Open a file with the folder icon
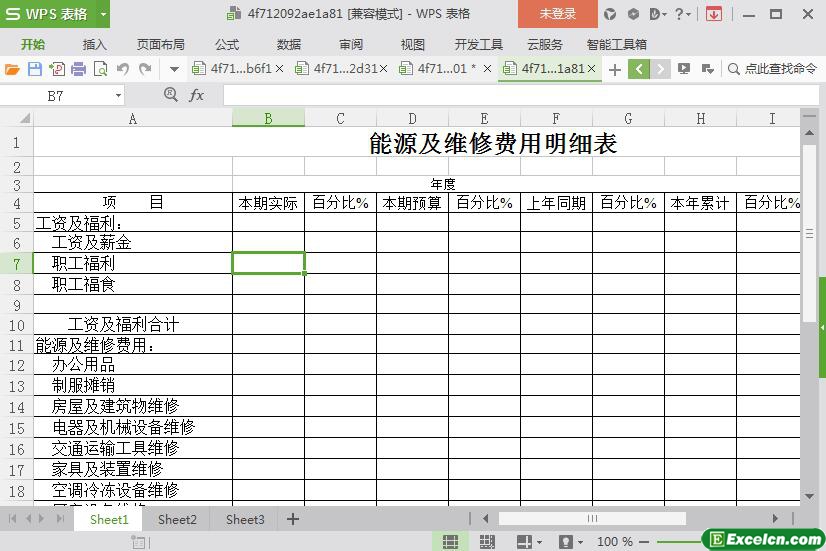This screenshot has width=826, height=551. (12, 68)
